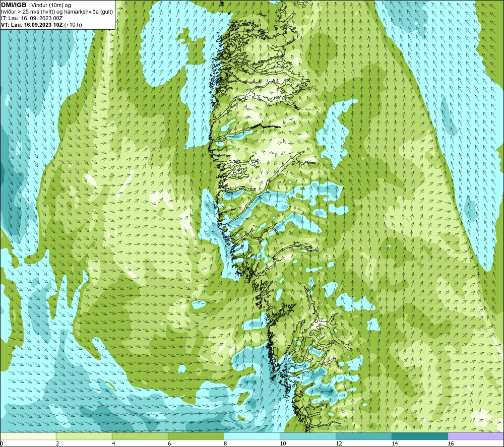The width and height of the screenshot is (504, 447).
Task: Click the legend scale label '10'
Action: pyautogui.click(x=283, y=443)
